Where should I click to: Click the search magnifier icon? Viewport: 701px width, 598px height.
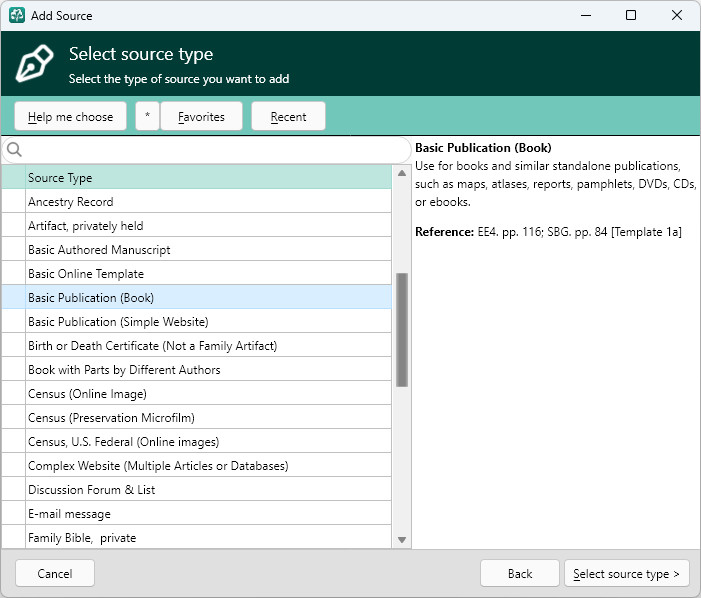pyautogui.click(x=14, y=149)
